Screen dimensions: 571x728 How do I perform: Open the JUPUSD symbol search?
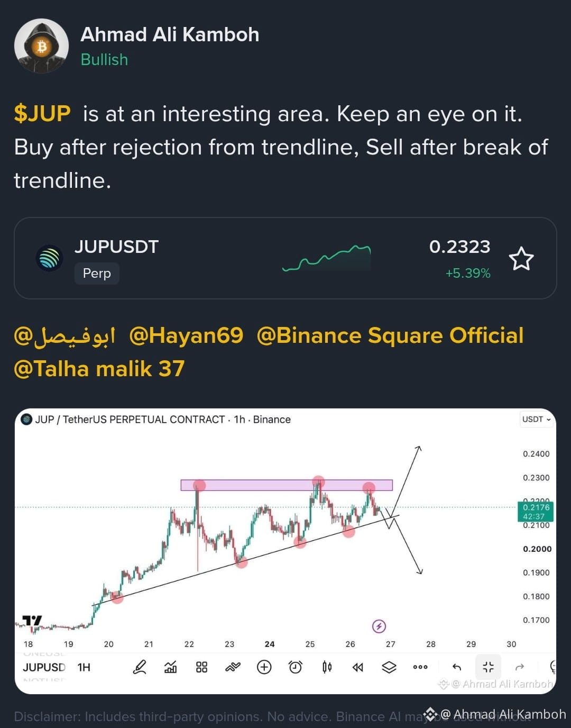tap(44, 667)
